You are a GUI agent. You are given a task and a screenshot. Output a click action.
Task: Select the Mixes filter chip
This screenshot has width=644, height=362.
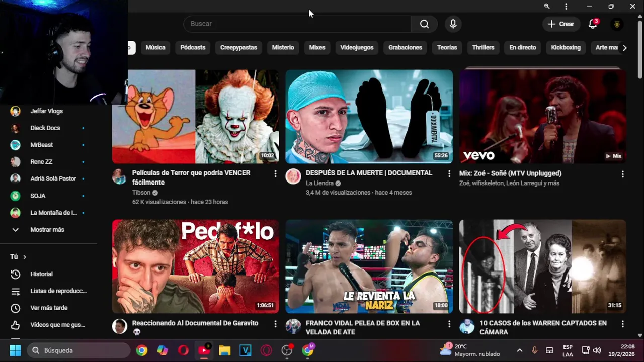pyautogui.click(x=317, y=47)
